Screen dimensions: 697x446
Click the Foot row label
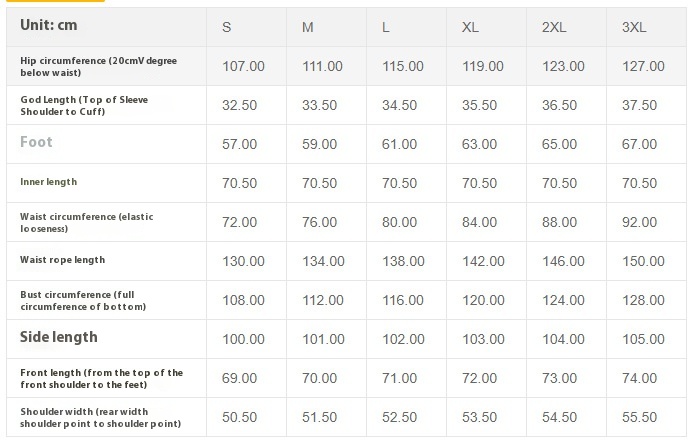pos(36,142)
